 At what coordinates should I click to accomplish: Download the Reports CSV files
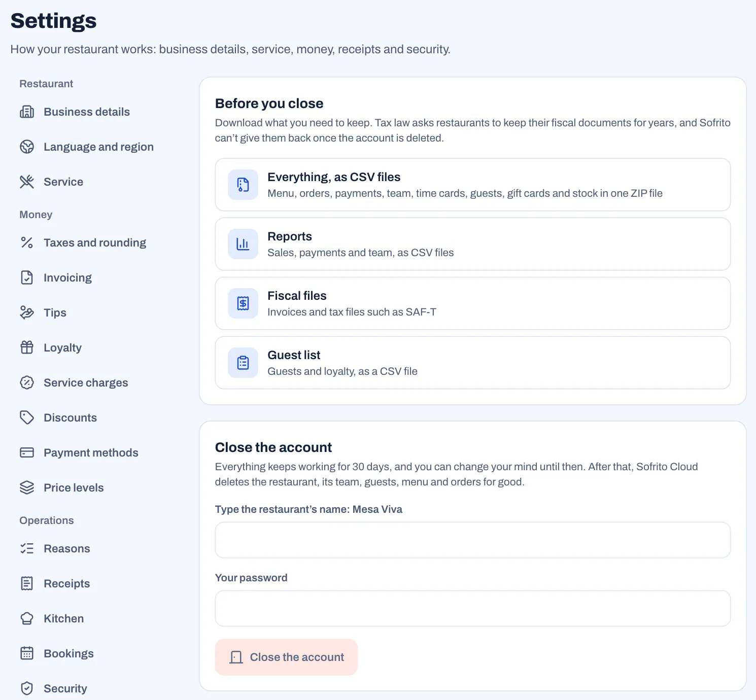coord(473,244)
